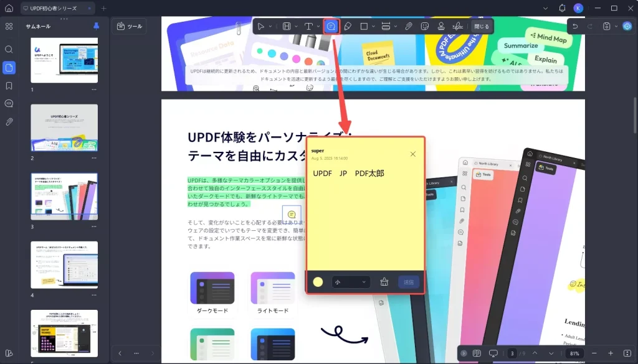Open the ツール menu
The height and width of the screenshot is (364, 638).
pyautogui.click(x=129, y=26)
